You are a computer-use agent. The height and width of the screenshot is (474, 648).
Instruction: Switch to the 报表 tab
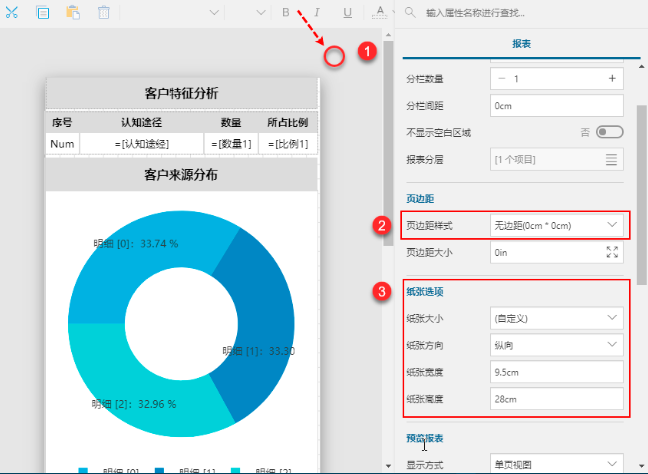point(522,44)
